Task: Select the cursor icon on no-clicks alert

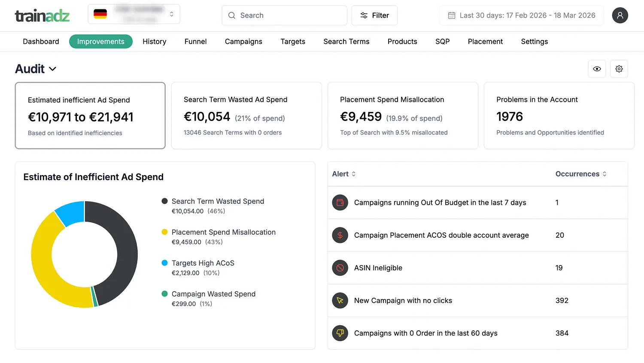Action: click(x=340, y=300)
